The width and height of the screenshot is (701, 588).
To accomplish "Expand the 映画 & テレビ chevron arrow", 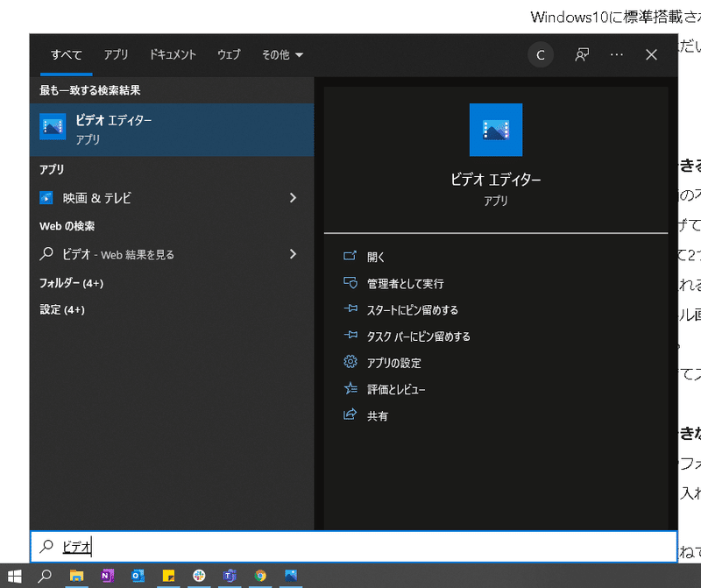I will pyautogui.click(x=293, y=198).
